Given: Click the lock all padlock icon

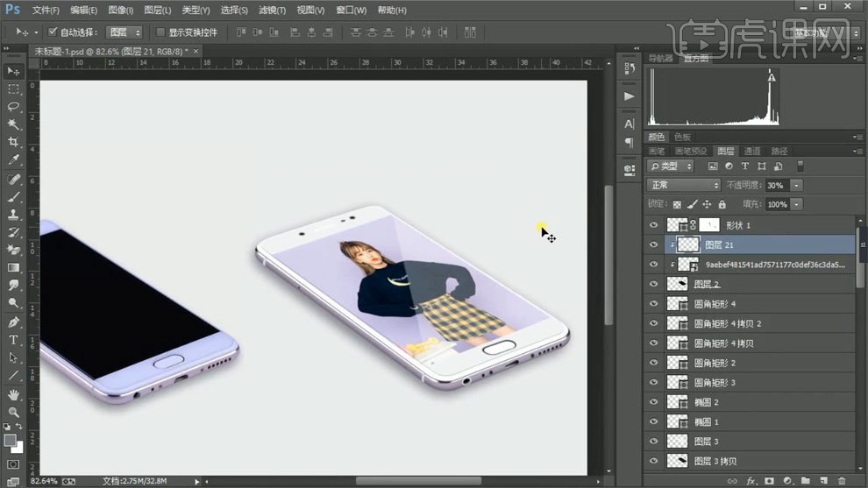Looking at the screenshot, I should point(722,204).
